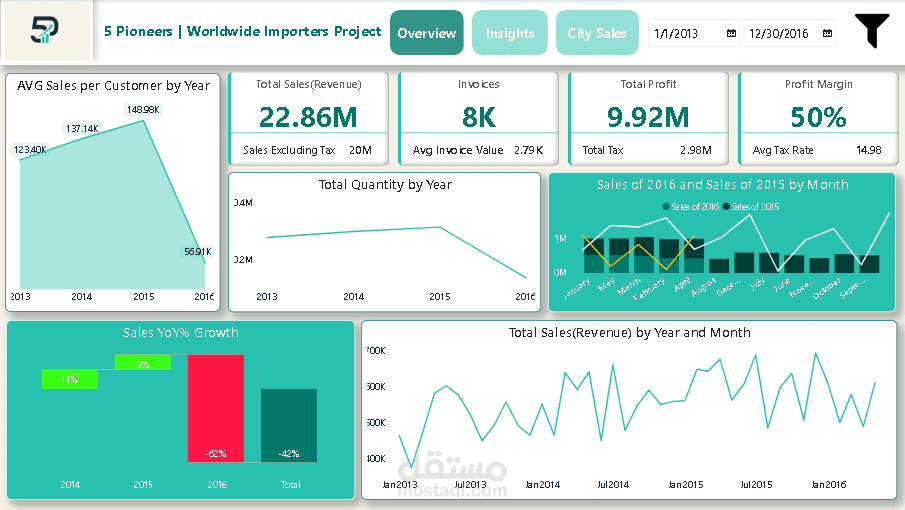Click the 5 Pioneers logo
The height and width of the screenshot is (510, 905).
point(44,31)
